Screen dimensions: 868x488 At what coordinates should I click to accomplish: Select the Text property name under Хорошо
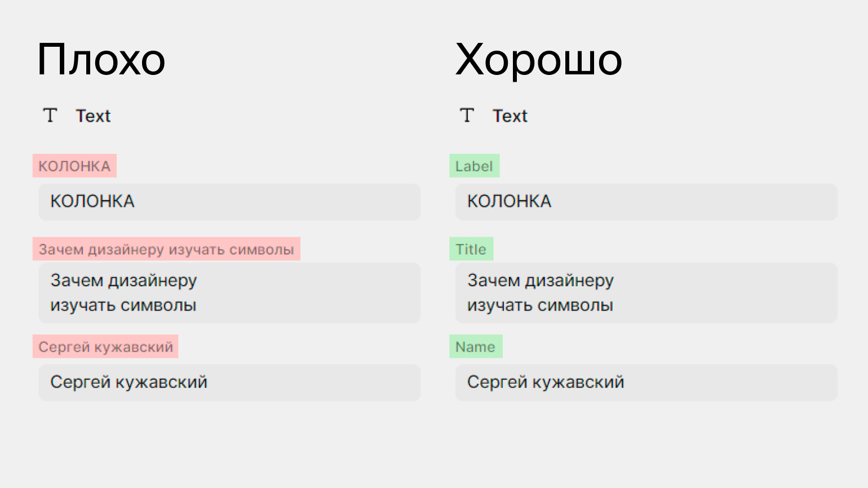point(510,116)
